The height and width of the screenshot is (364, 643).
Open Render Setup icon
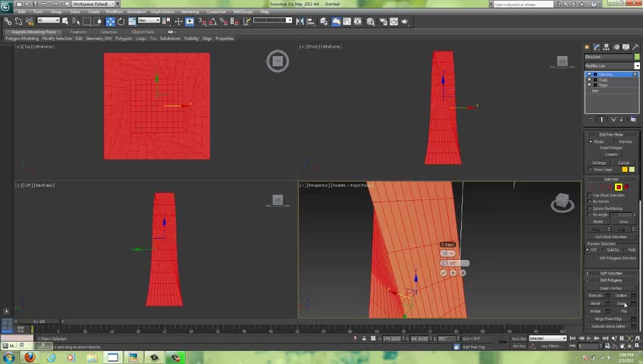coord(383,21)
